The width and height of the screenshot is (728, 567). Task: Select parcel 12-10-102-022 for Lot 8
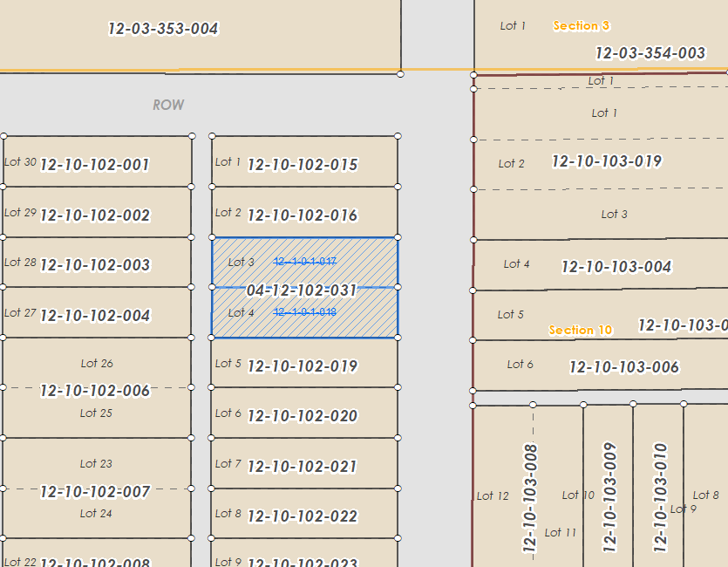303,515
